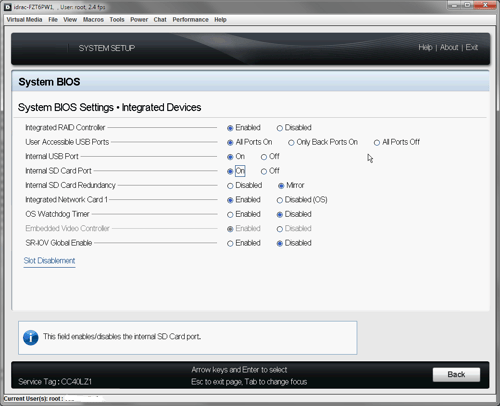Image resolution: width=500 pixels, height=406 pixels.
Task: Select Only Back Ports On option
Action: [291, 143]
